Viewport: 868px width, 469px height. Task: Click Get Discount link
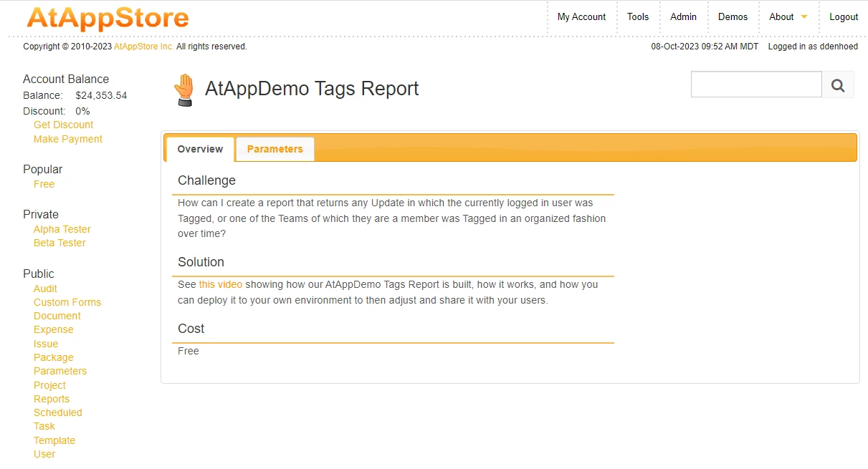(63, 125)
